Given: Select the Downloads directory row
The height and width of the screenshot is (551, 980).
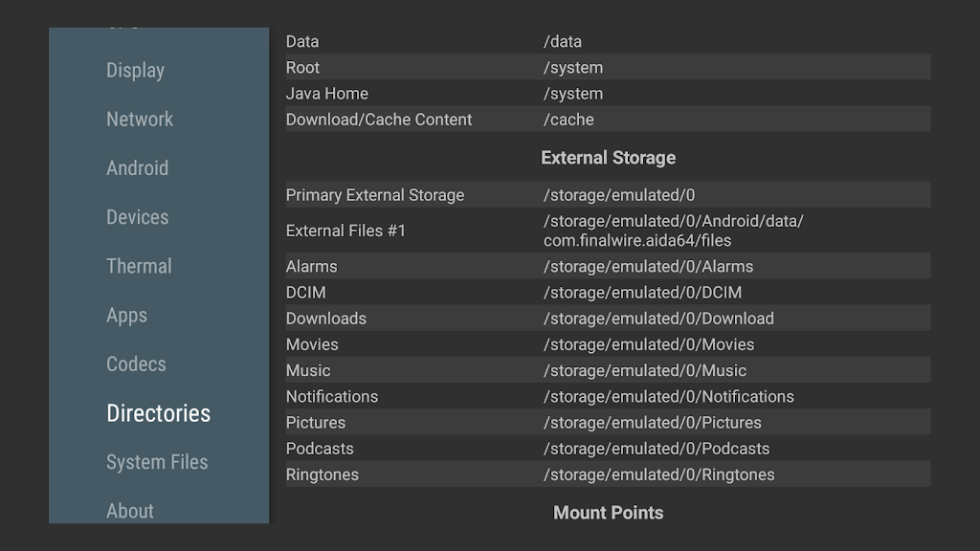Looking at the screenshot, I should point(608,319).
